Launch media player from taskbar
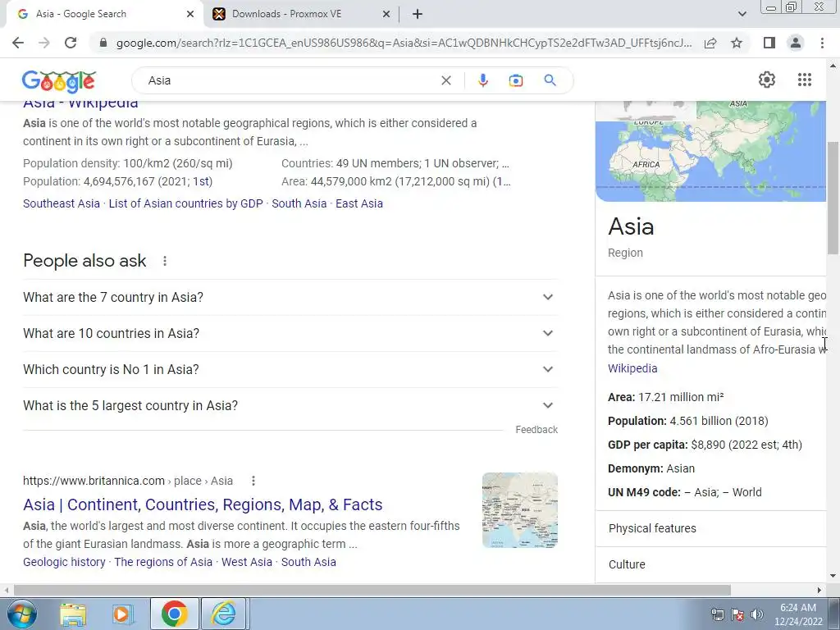This screenshot has height=630, width=840. [x=122, y=614]
